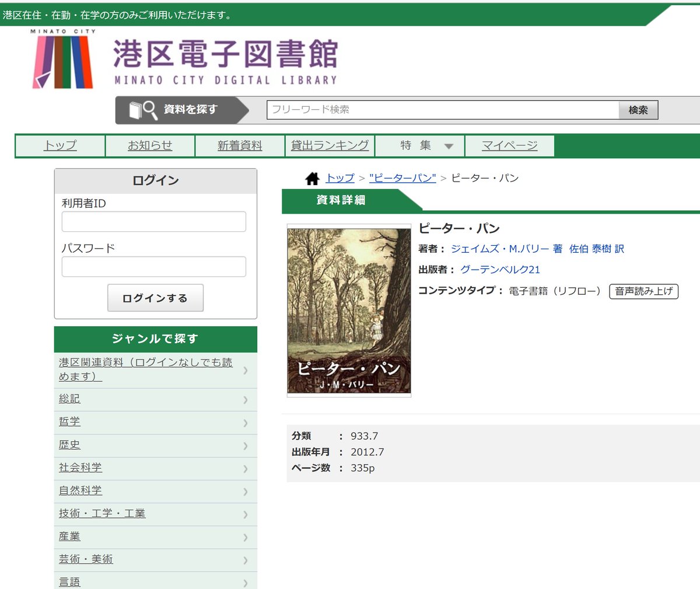Follow the トップ breadcrumb link
The height and width of the screenshot is (589, 700).
coord(340,178)
